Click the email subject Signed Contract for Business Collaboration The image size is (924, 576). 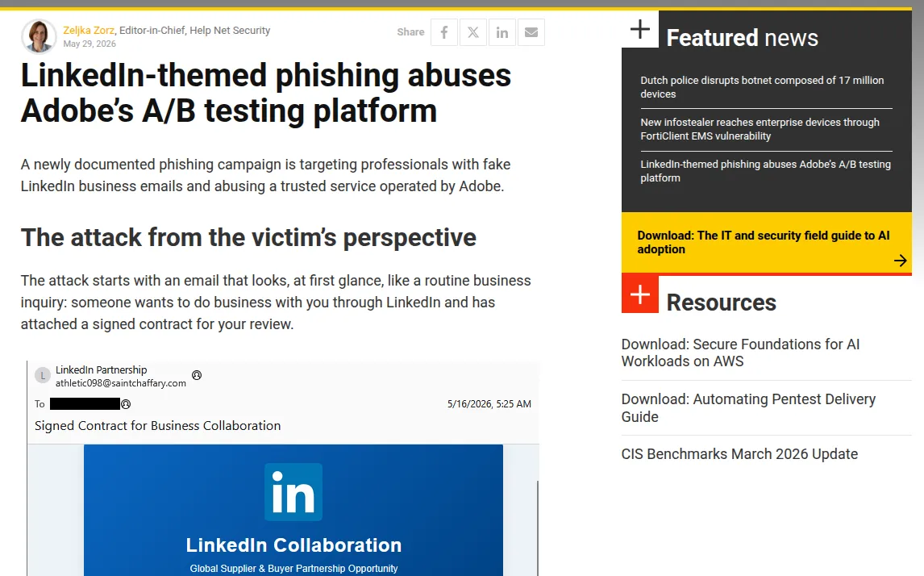pos(158,426)
